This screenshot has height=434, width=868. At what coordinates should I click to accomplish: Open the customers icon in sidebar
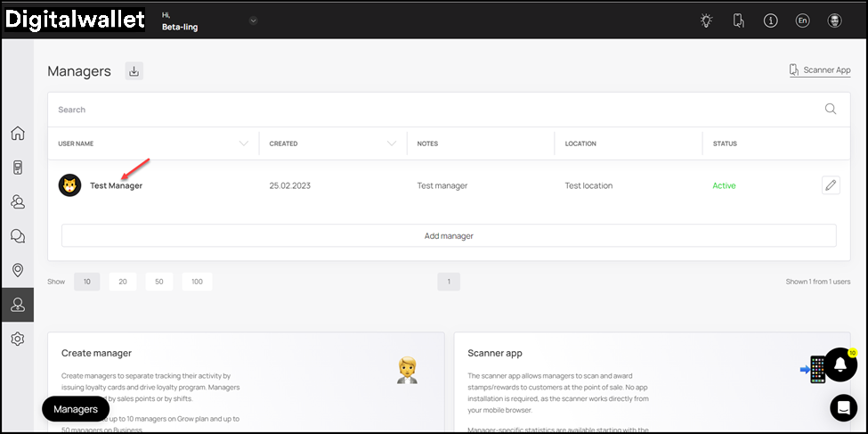pos(18,201)
